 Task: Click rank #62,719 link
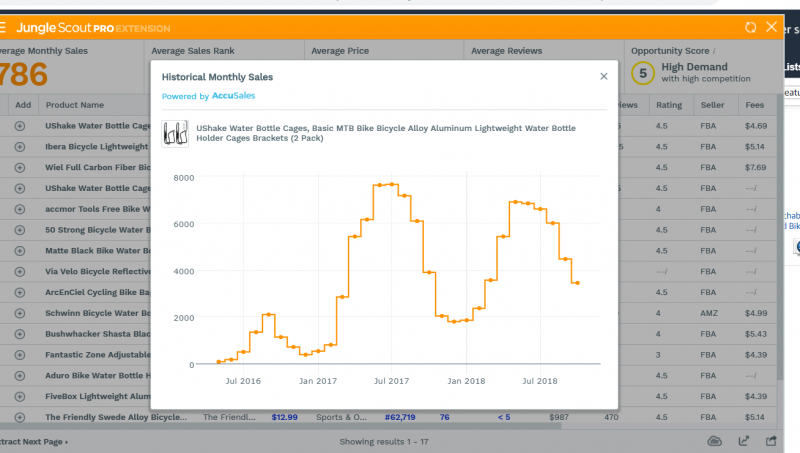[x=400, y=417]
